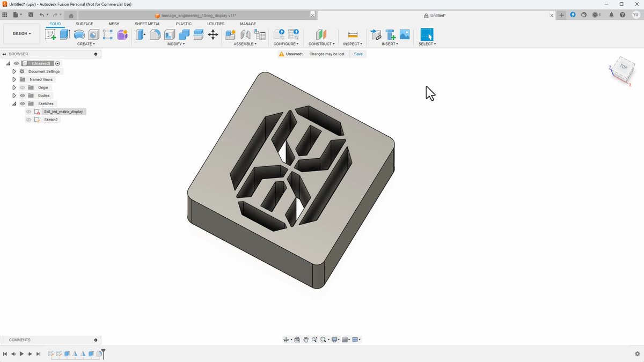
Task: Open timeline settings gear icon
Action: tap(637, 354)
